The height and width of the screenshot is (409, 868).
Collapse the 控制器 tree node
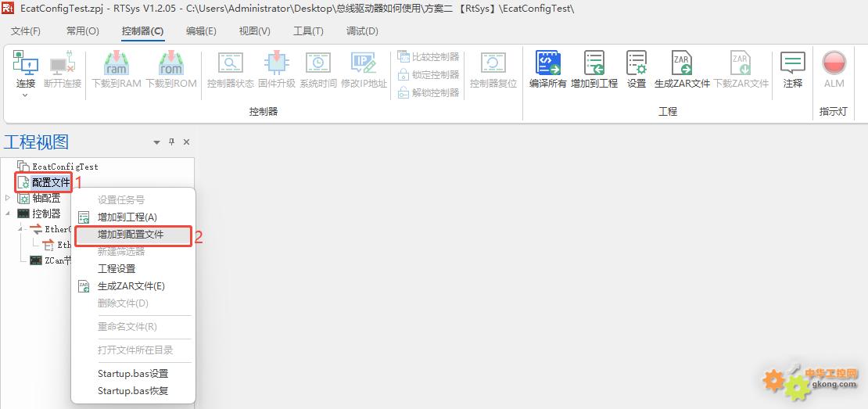coord(8,213)
